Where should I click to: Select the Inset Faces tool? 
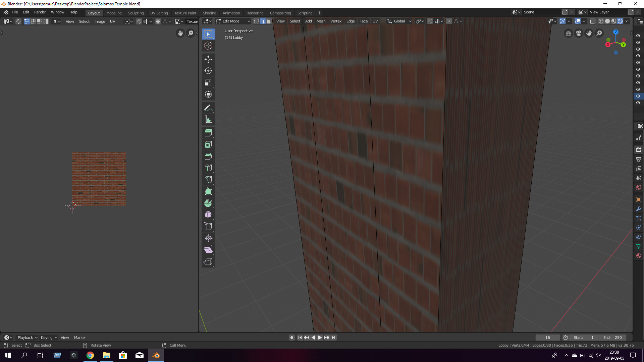coord(208,144)
